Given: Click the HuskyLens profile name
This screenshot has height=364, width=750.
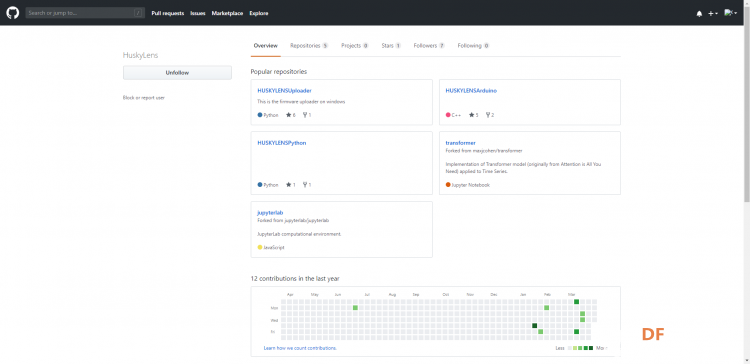Looking at the screenshot, I should (x=141, y=55).
